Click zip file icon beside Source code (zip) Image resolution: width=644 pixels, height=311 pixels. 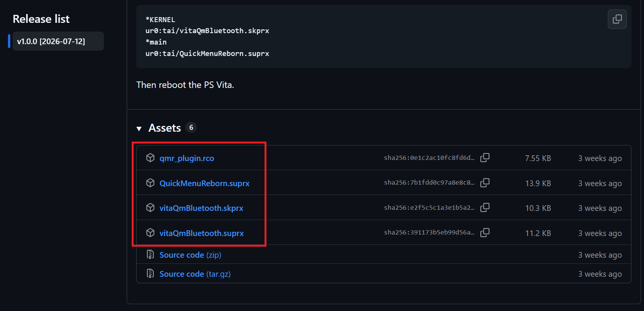(150, 254)
